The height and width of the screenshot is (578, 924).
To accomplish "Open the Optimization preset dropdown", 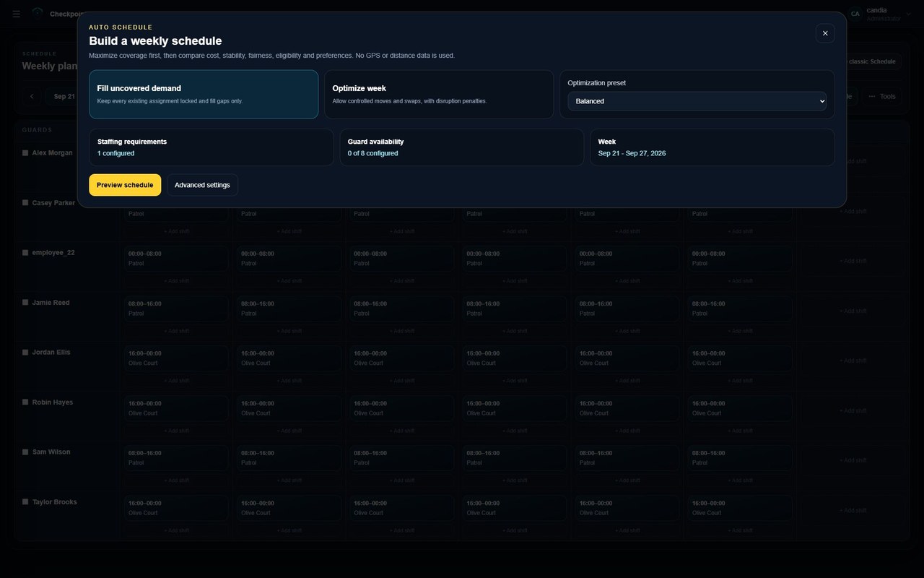I will (x=697, y=101).
